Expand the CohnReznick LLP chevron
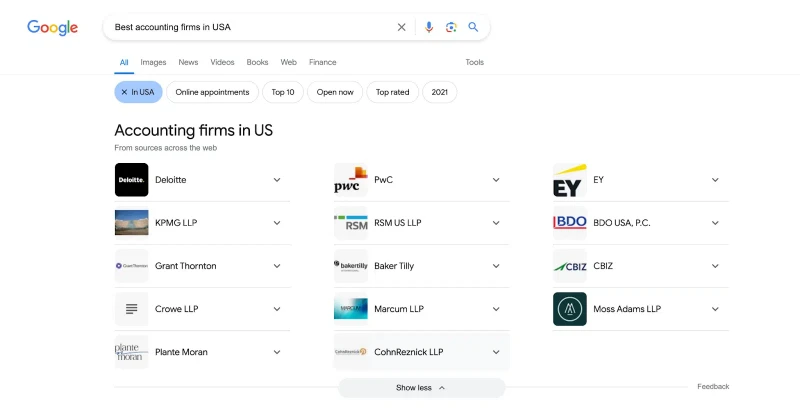800x408 pixels. 496,352
